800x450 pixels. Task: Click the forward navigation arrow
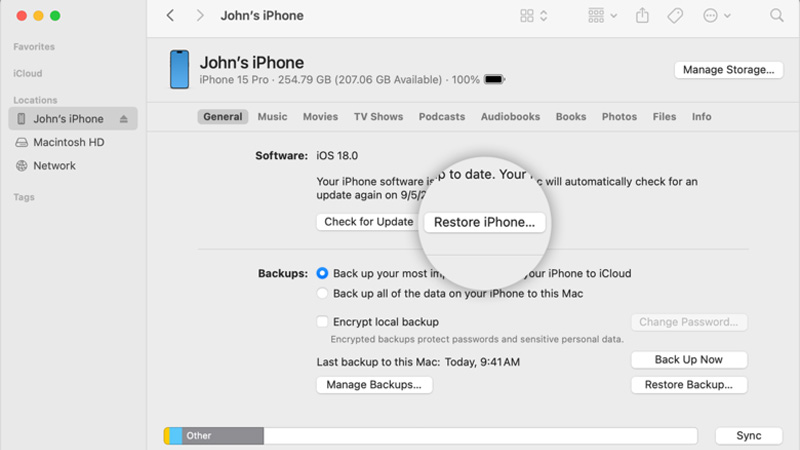coord(200,16)
